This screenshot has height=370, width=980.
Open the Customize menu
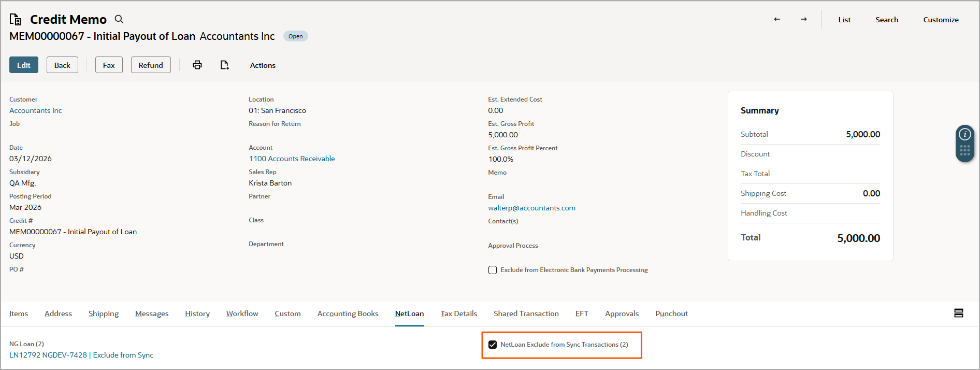(941, 20)
